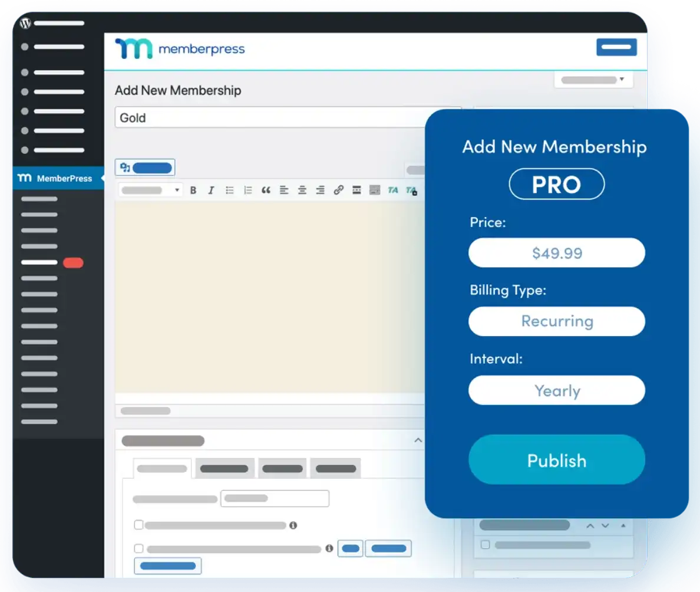Select the third tab in options panel
Screen dimensions: 700x592
point(283,469)
